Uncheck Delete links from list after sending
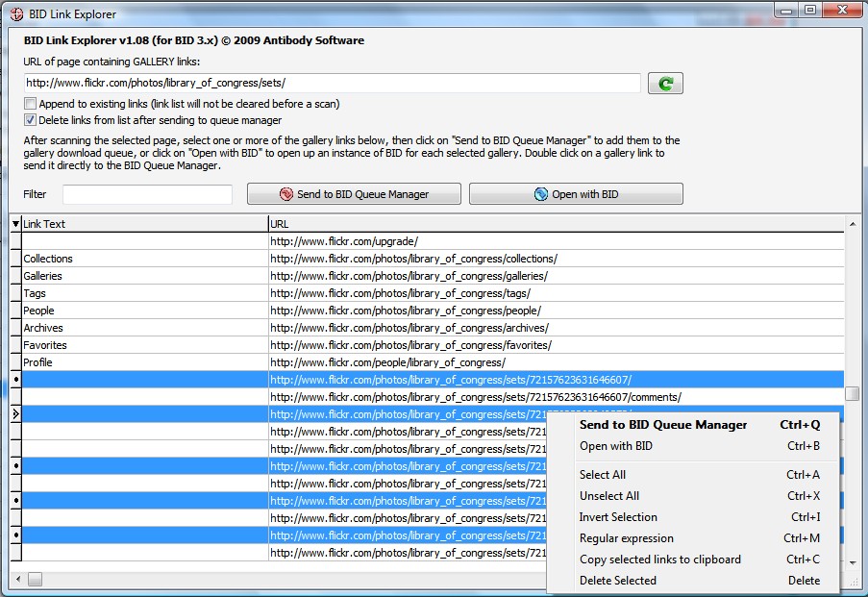 coord(30,120)
